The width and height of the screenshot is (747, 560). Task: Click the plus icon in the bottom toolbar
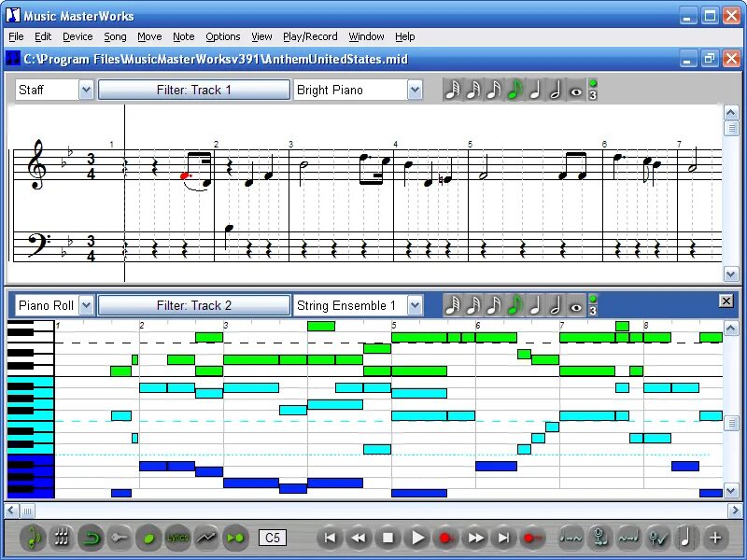pyautogui.click(x=714, y=539)
